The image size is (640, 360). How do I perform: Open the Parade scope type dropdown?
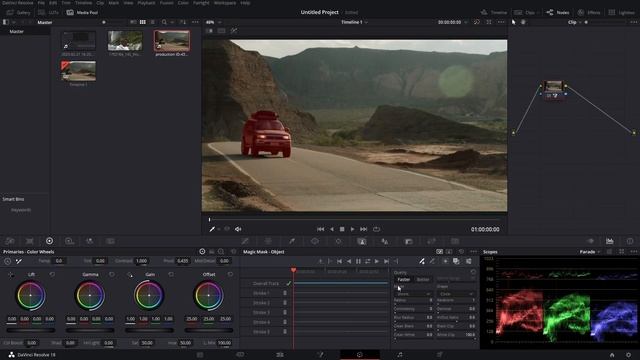pos(590,252)
